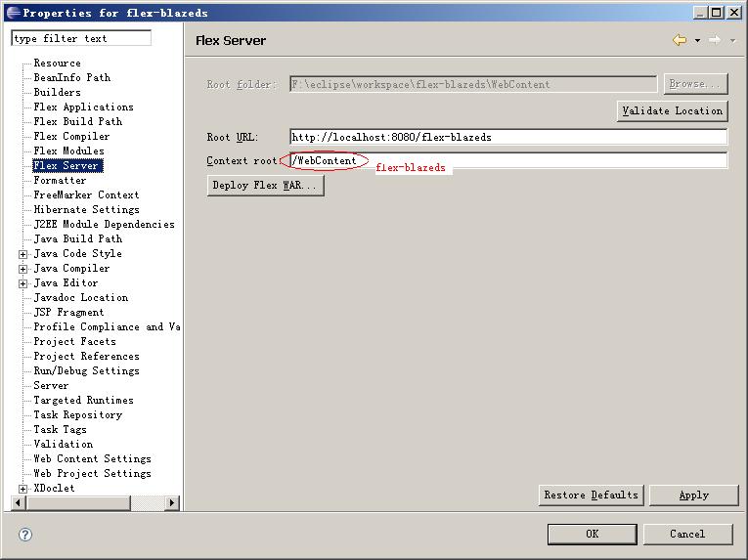Open Hibernate Settings
The image size is (748, 560).
coord(86,209)
